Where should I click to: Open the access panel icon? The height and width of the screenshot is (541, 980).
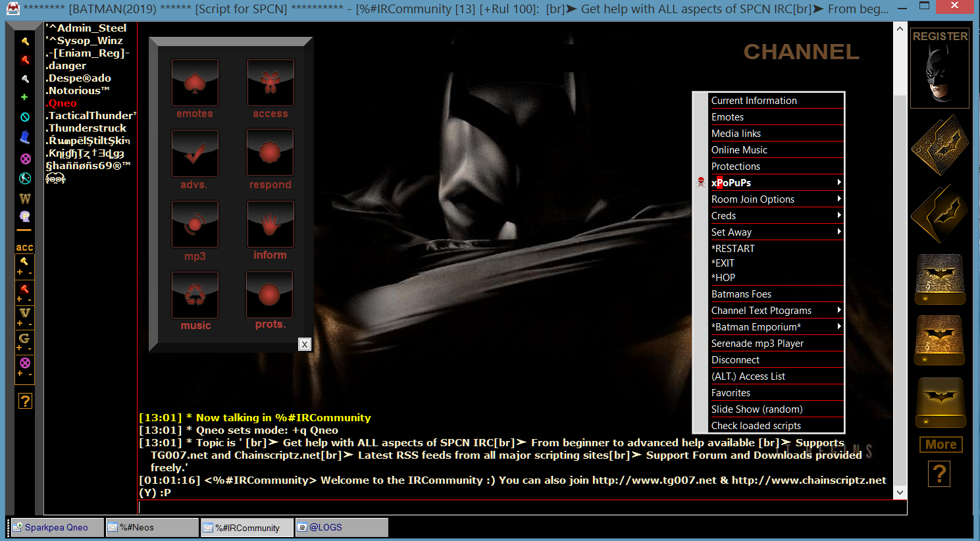tap(271, 82)
